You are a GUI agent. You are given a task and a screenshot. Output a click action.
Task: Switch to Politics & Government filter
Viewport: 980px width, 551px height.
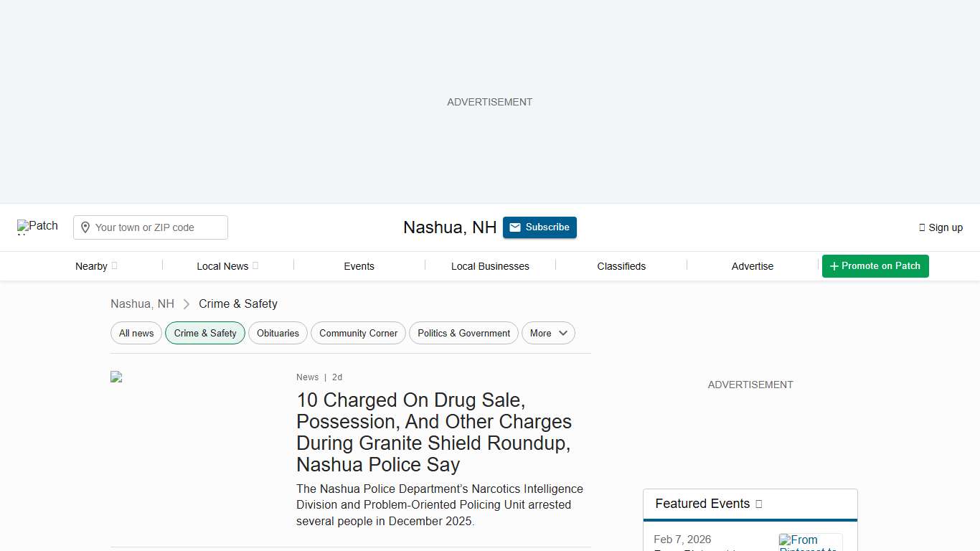pos(463,333)
